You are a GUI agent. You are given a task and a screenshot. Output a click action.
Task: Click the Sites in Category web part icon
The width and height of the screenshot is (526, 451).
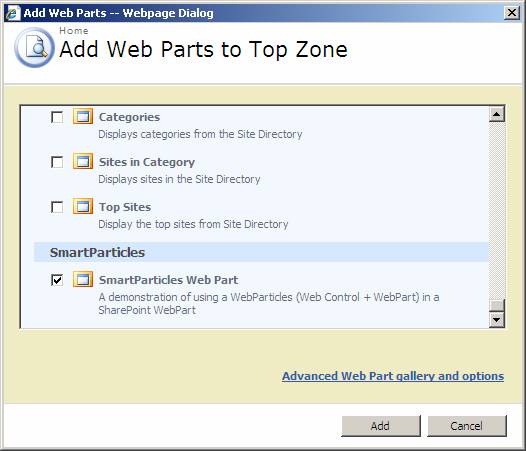83,161
